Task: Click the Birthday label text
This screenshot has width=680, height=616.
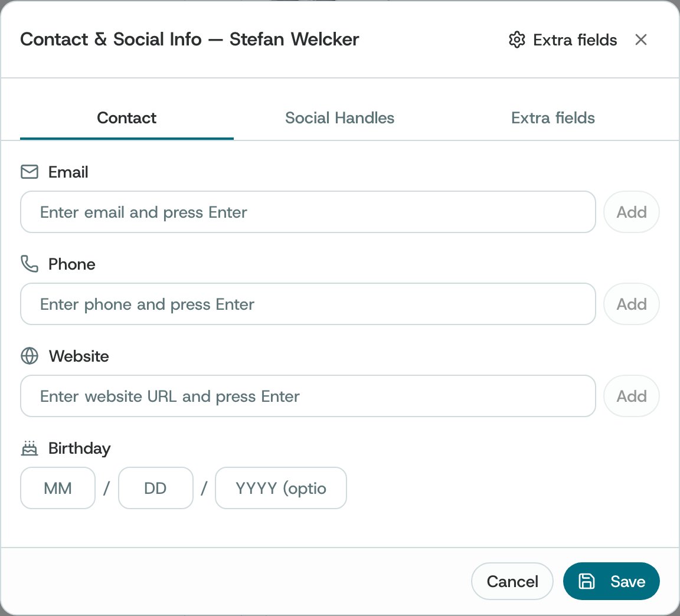Action: [79, 448]
